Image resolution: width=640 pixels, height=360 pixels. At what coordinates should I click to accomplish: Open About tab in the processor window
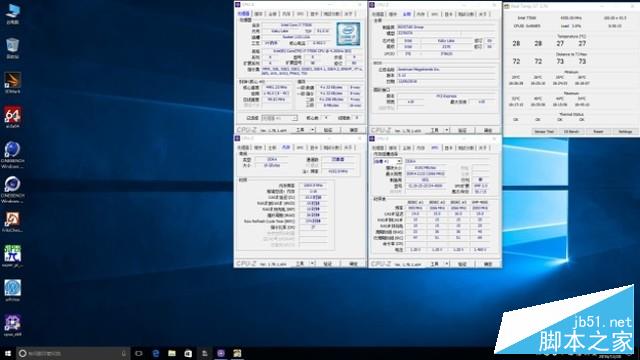[x=348, y=14]
